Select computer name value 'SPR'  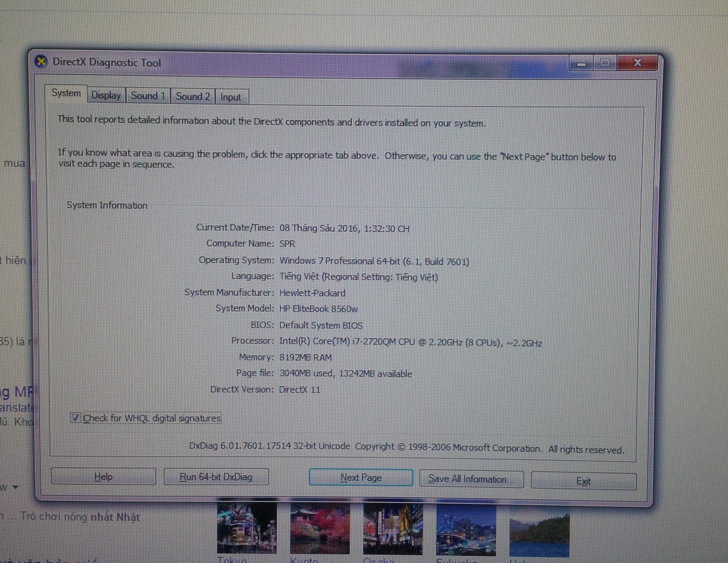(287, 243)
